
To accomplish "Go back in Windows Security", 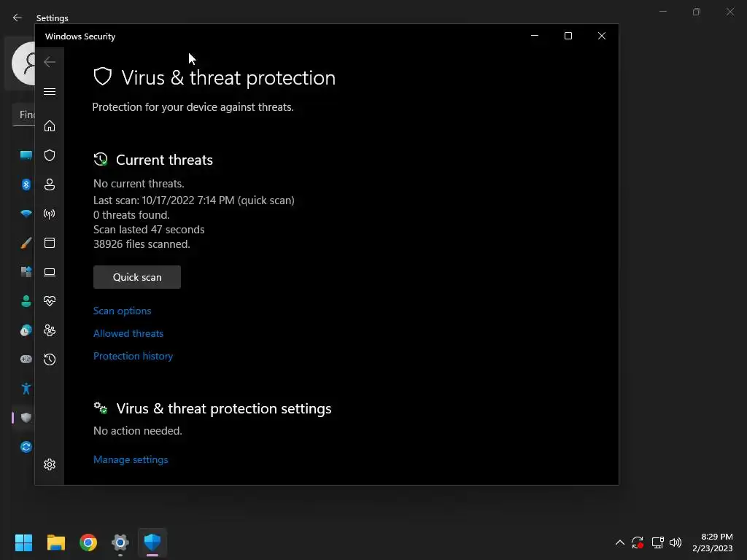I will click(x=50, y=62).
